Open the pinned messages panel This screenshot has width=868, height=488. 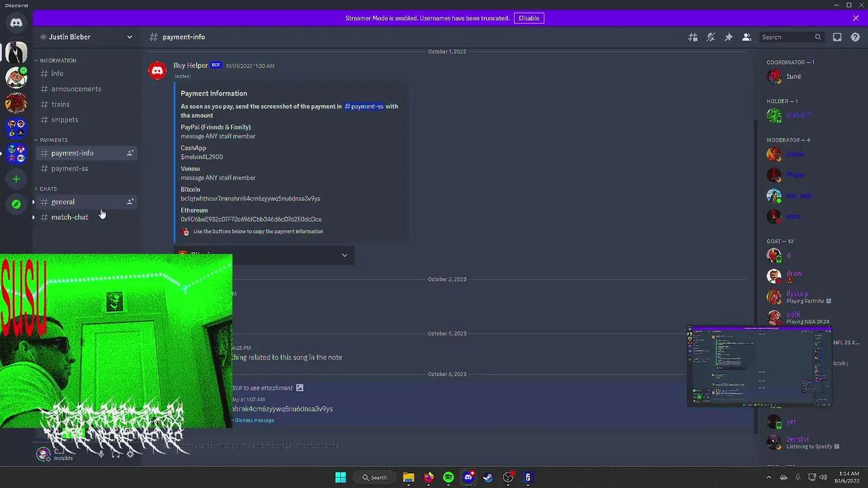tap(729, 37)
